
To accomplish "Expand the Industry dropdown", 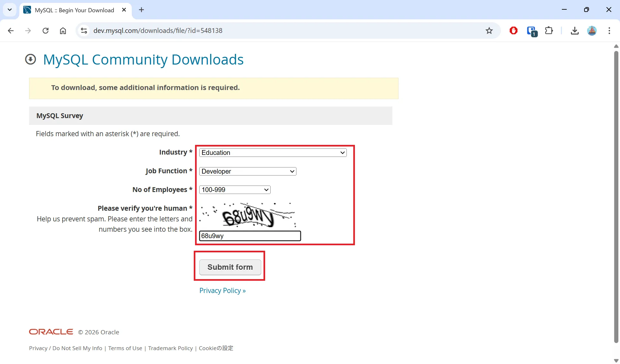I will point(273,153).
